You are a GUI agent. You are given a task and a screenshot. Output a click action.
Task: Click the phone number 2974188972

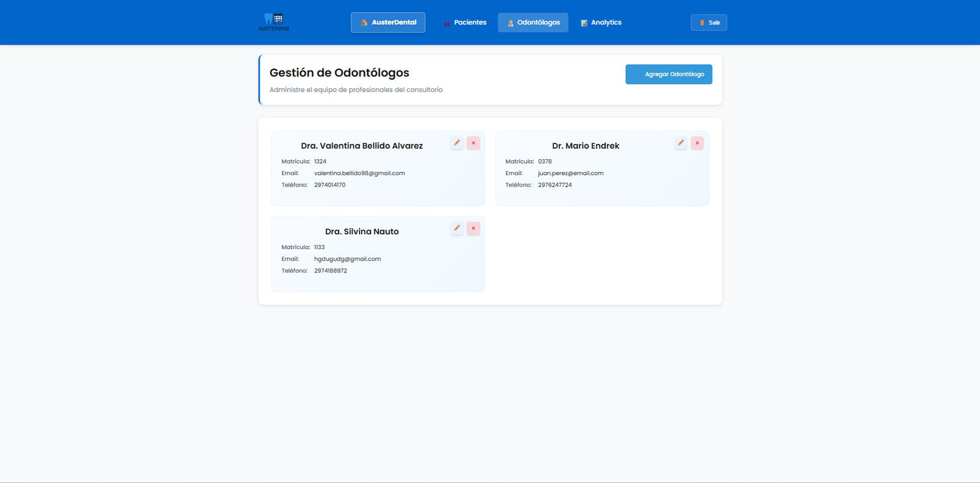pos(330,271)
